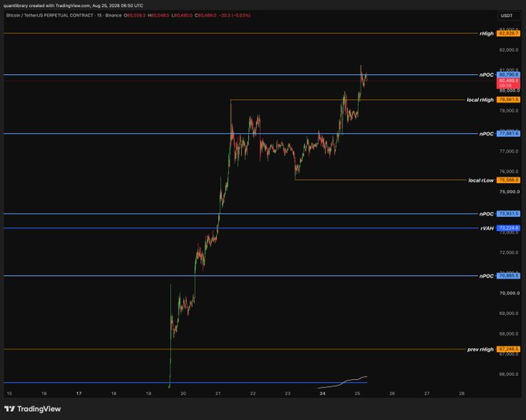The width and height of the screenshot is (526, 420).
Task: Click the 77,881.6 blue price tag
Action: (508, 134)
